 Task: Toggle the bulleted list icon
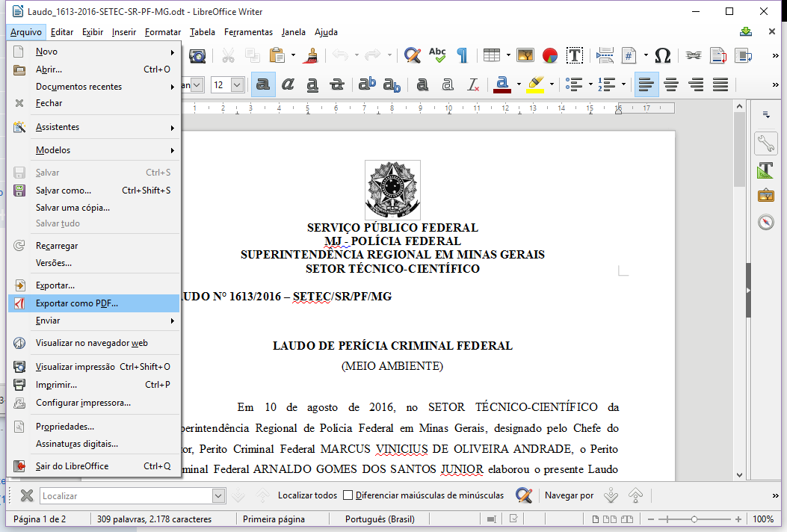point(574,85)
